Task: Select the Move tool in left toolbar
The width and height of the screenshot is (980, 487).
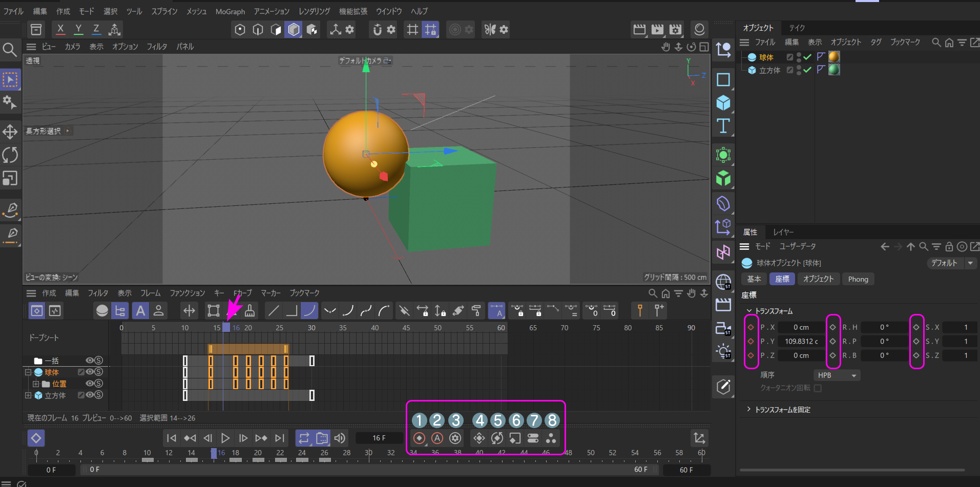Action: 10,132
